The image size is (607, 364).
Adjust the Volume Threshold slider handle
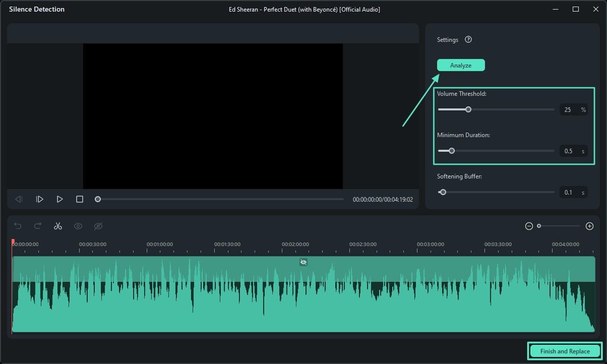coord(468,110)
